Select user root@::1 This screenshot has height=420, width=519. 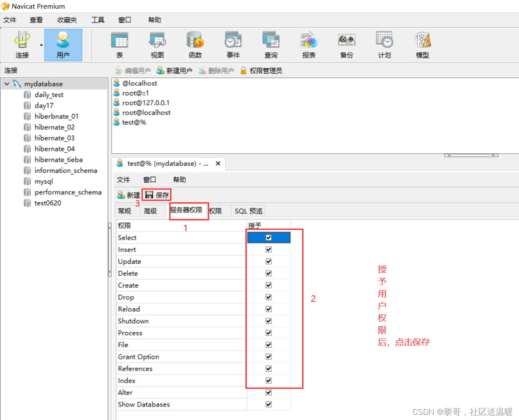pos(135,93)
